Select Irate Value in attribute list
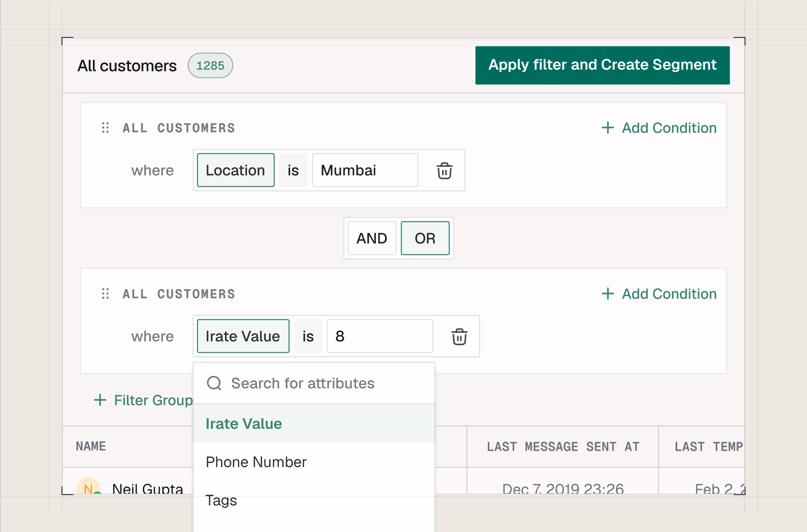The height and width of the screenshot is (532, 807). coord(244,424)
